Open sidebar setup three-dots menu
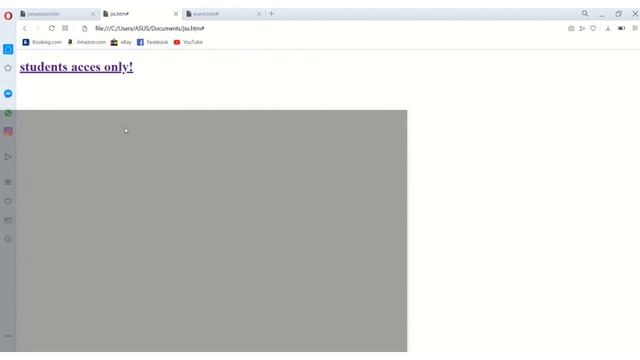Viewport: 640px width, 360px height. click(x=8, y=336)
